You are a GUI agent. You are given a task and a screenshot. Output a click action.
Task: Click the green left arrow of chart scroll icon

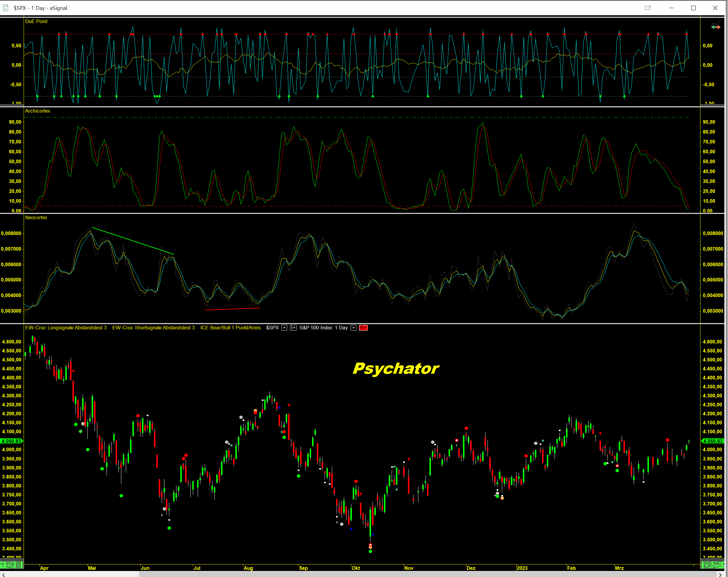pyautogui.click(x=713, y=27)
